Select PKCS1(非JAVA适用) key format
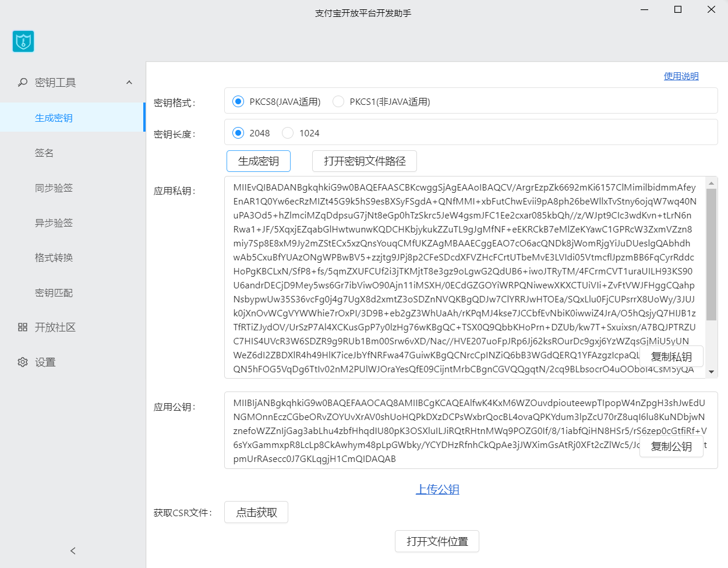Screen dimensions: 728x568 pos(338,101)
